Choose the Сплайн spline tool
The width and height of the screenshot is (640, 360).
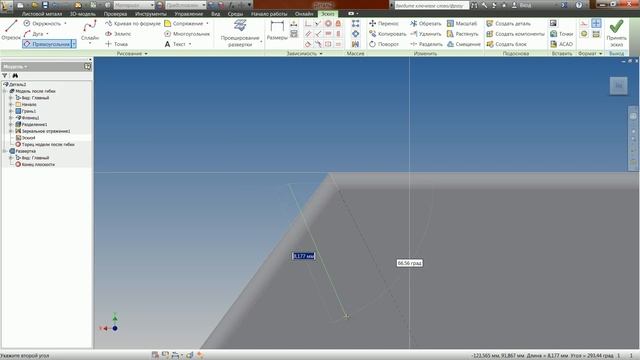90,31
